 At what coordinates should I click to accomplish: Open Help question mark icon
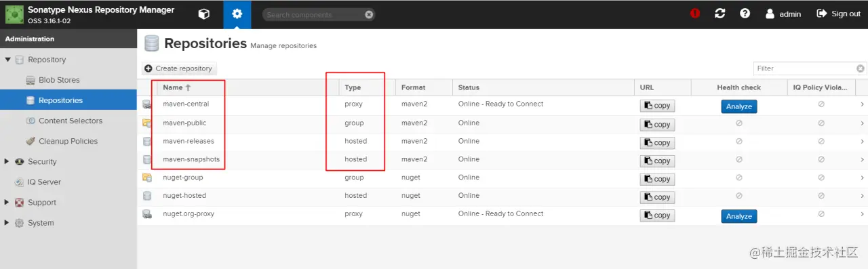point(745,14)
